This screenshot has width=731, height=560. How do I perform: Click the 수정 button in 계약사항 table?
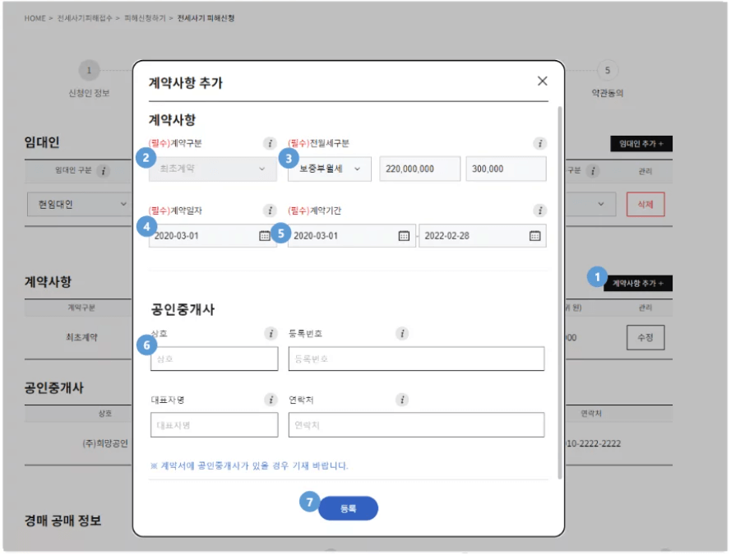[644, 337]
